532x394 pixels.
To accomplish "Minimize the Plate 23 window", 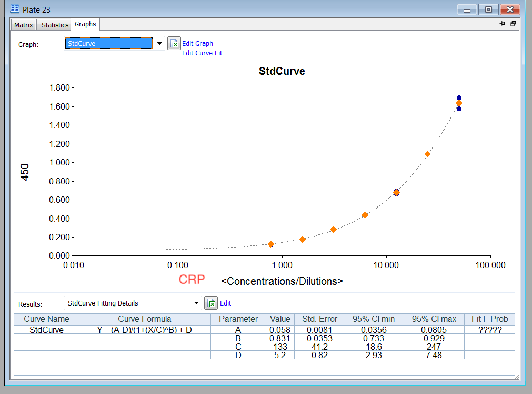I will pos(467,9).
